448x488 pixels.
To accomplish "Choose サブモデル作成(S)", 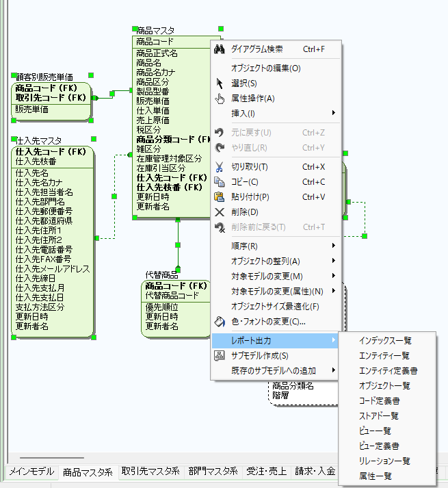I will [x=276, y=355].
